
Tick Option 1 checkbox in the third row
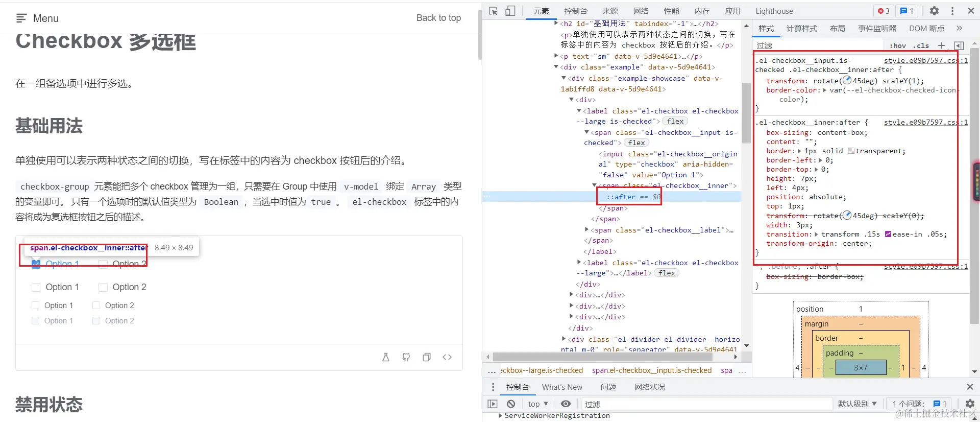(35, 306)
